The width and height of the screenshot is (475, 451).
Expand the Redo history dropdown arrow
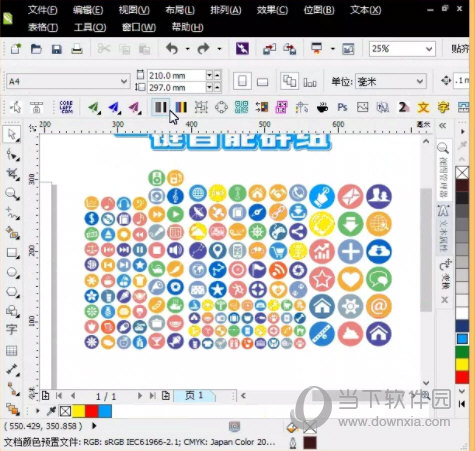coord(219,49)
